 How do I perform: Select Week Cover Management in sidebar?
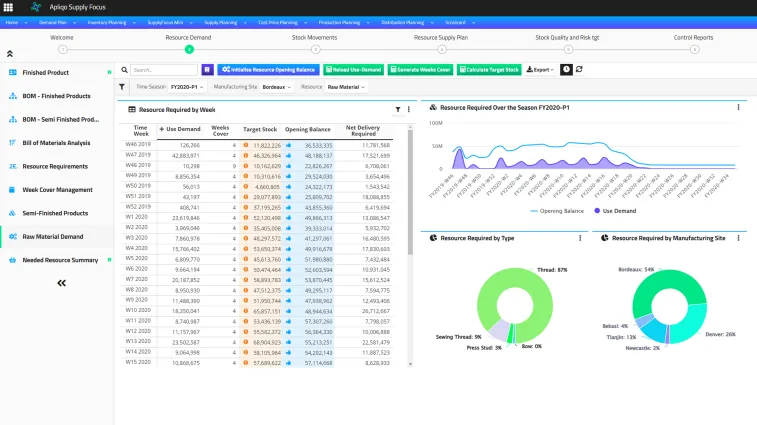(56, 189)
